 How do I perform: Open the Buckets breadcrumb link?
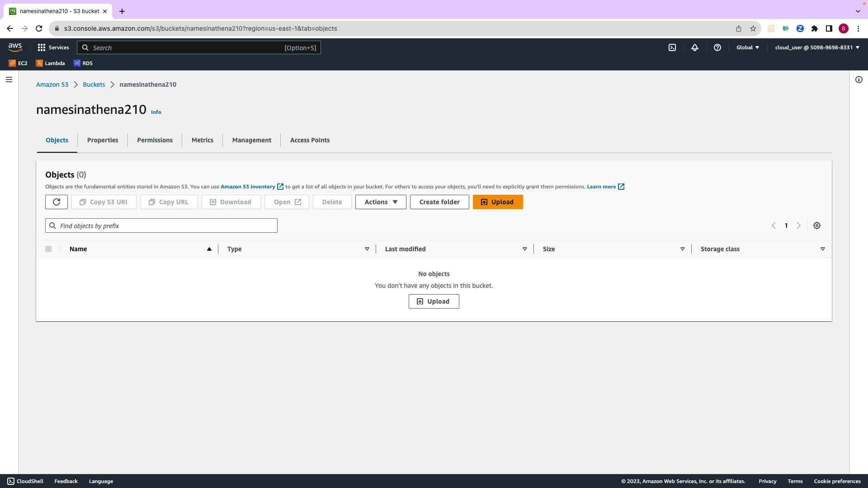(x=94, y=84)
